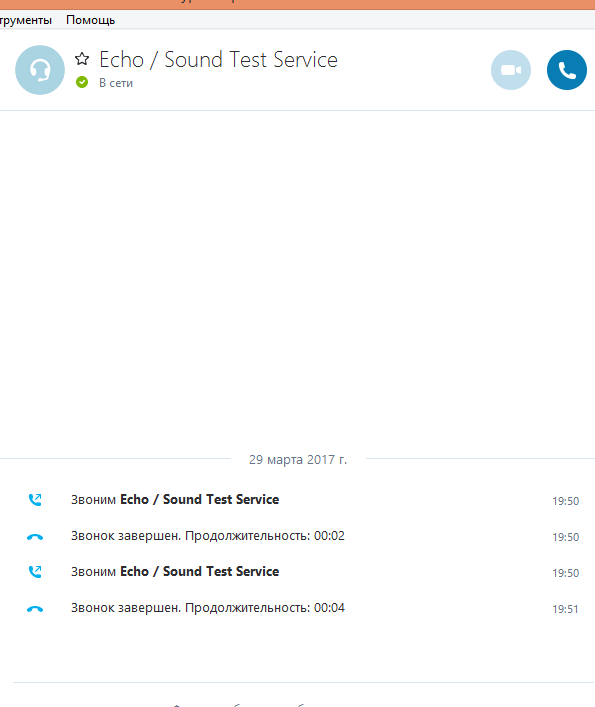Click the first outgoing call icon
Screen dimensions: 595x707
(35, 500)
